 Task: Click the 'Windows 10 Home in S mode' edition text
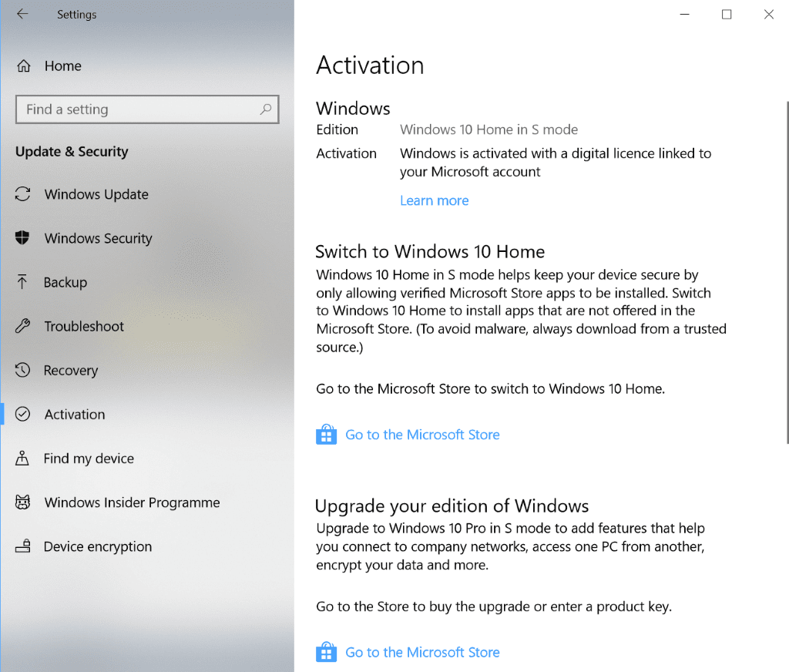pos(489,129)
